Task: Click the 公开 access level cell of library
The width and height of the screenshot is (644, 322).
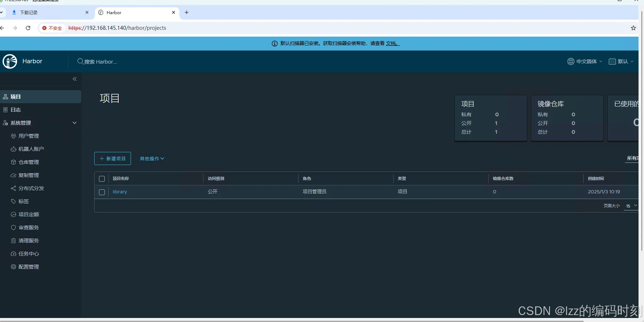Action: [212, 192]
